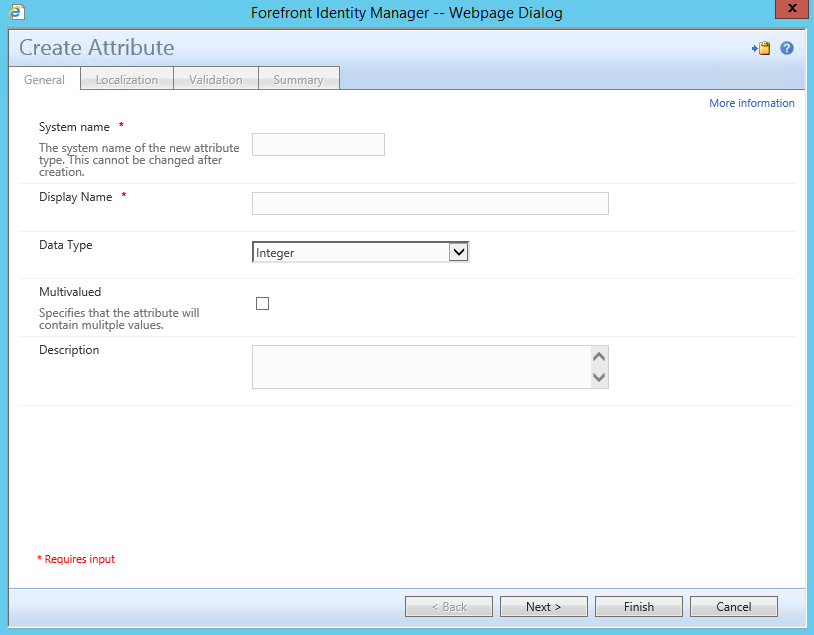Enable the Multivalued checkbox
This screenshot has height=635, width=814.
click(262, 303)
